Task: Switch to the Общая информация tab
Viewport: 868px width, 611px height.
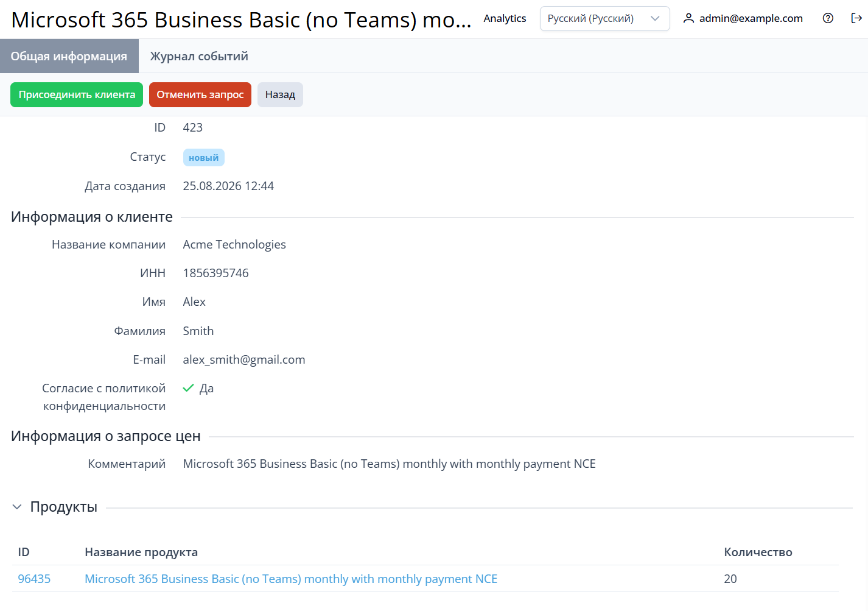Action: pyautogui.click(x=69, y=56)
